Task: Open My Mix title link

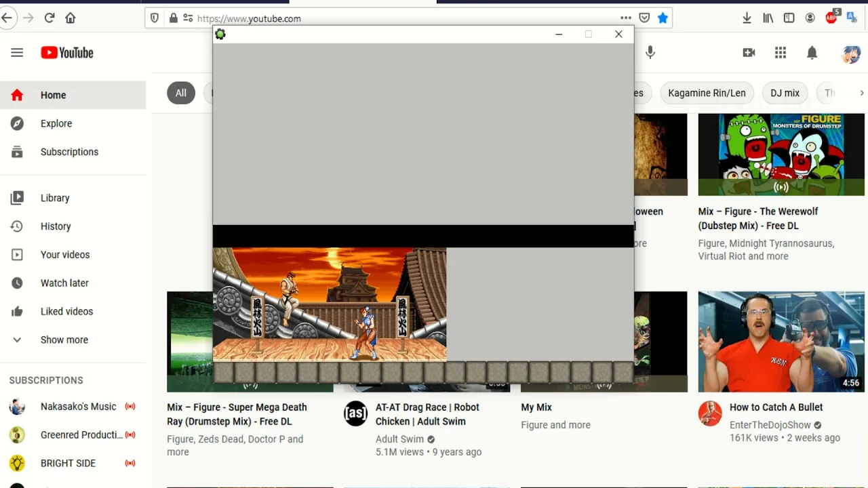Action: (x=536, y=407)
